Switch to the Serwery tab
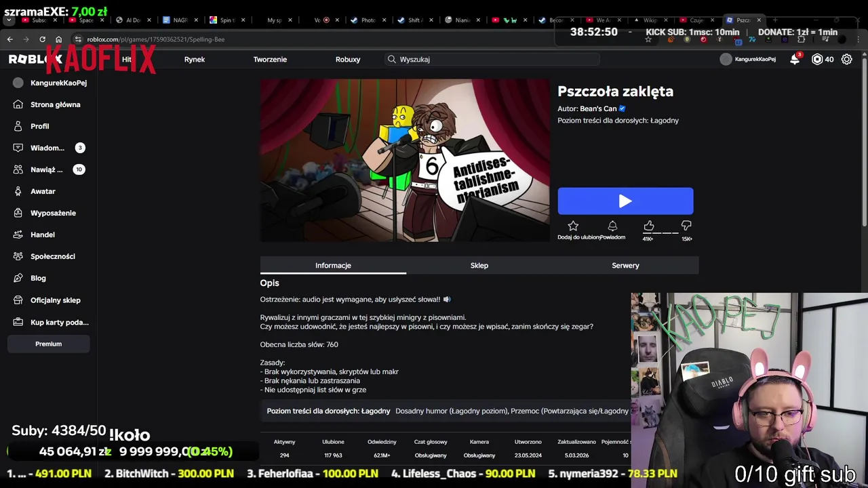Image resolution: width=868 pixels, height=488 pixels. click(625, 266)
